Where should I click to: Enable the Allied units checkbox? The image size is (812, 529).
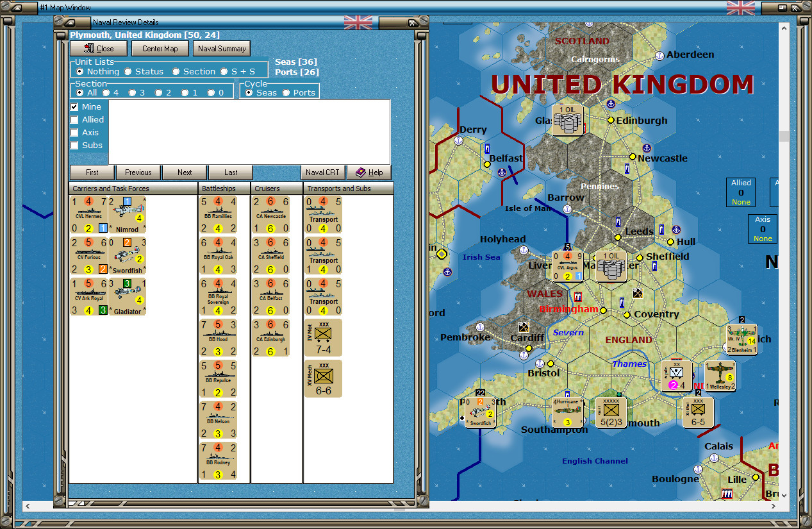click(74, 119)
